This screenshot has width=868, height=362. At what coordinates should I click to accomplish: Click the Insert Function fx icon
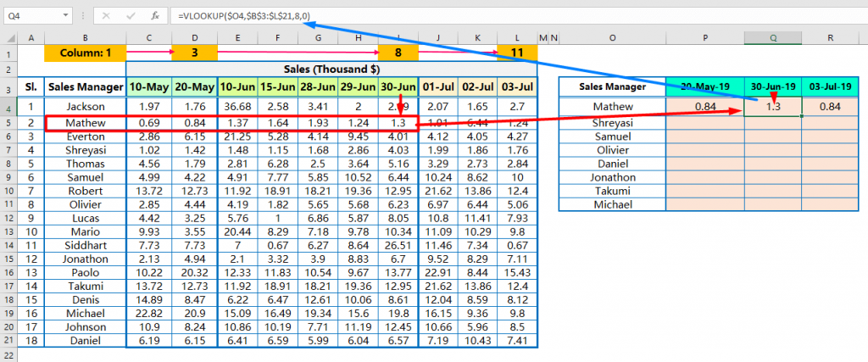(x=156, y=16)
